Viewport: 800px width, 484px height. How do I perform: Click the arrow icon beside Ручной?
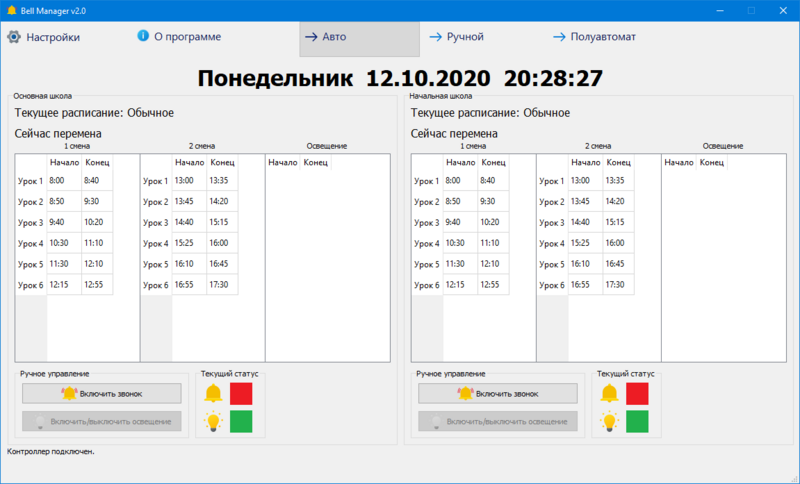436,37
